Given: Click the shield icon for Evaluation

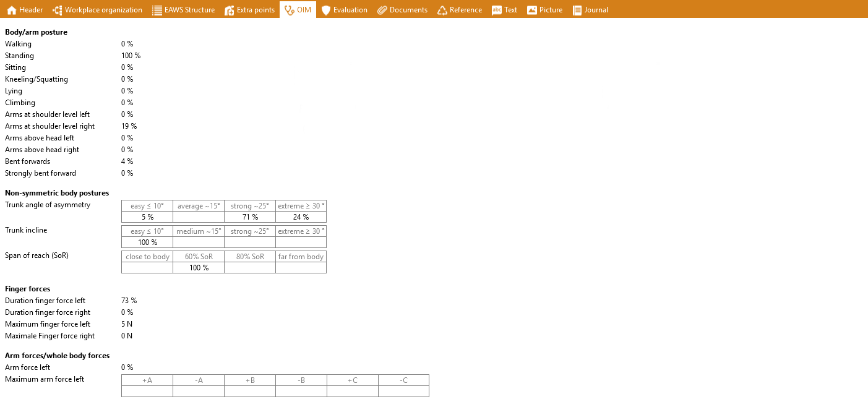Looking at the screenshot, I should coord(326,10).
